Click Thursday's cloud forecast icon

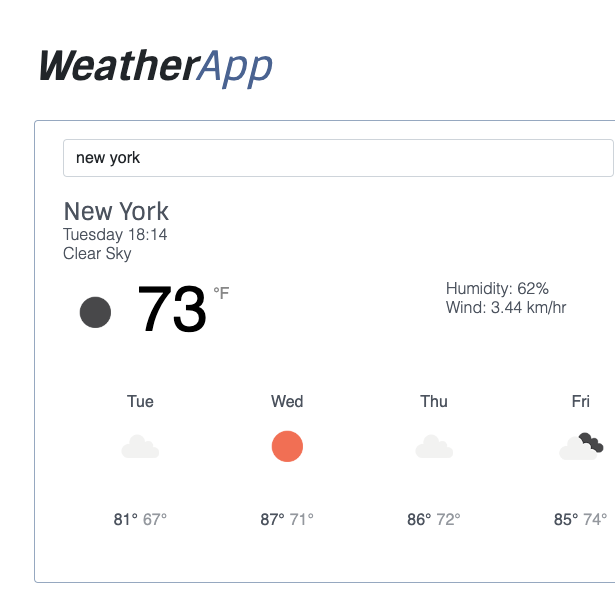click(434, 447)
